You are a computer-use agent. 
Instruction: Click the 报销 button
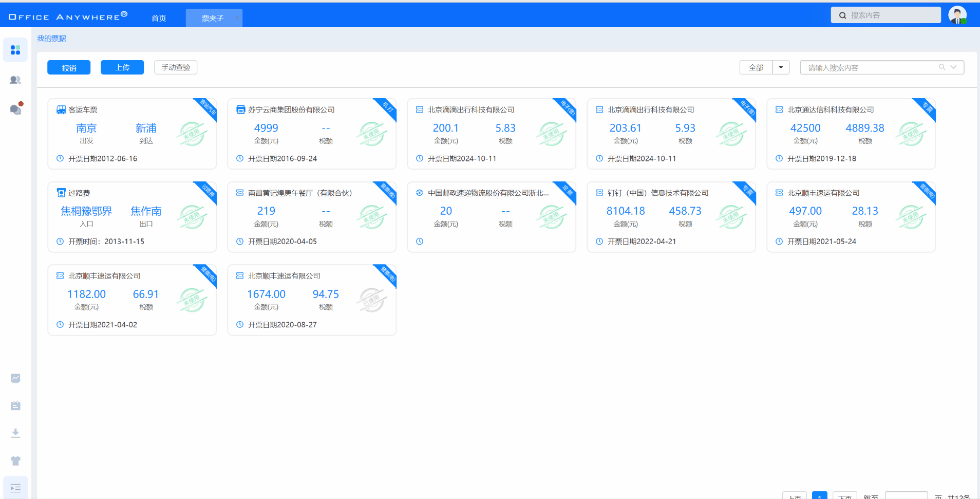(x=69, y=67)
